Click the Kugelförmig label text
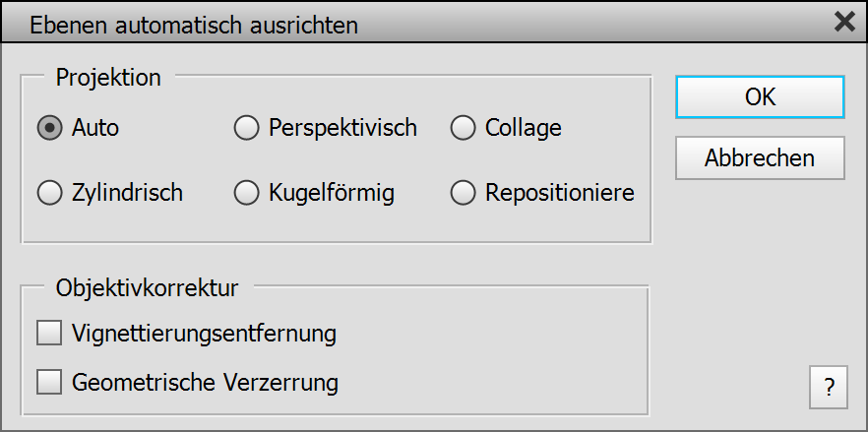The width and height of the screenshot is (868, 432). [332, 194]
